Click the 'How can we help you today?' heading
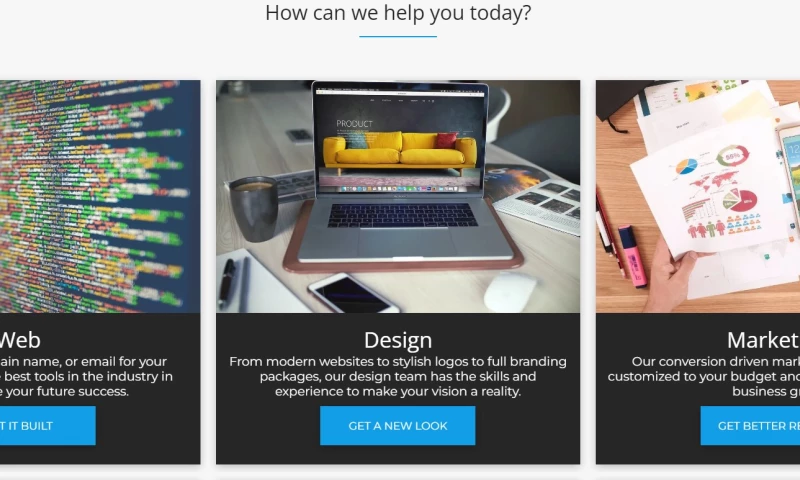Viewport: 800px width, 480px height. pyautogui.click(x=398, y=13)
